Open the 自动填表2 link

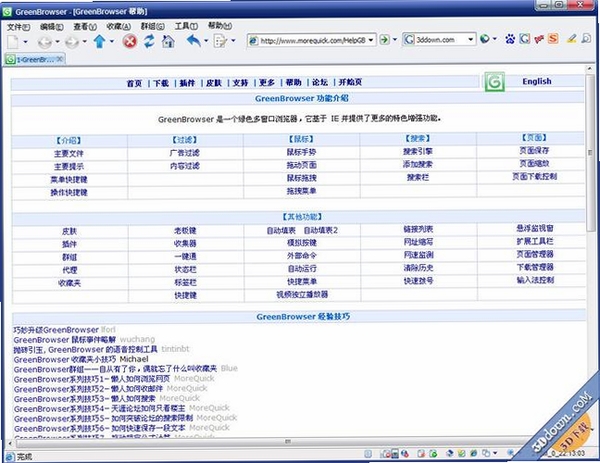pyautogui.click(x=321, y=230)
